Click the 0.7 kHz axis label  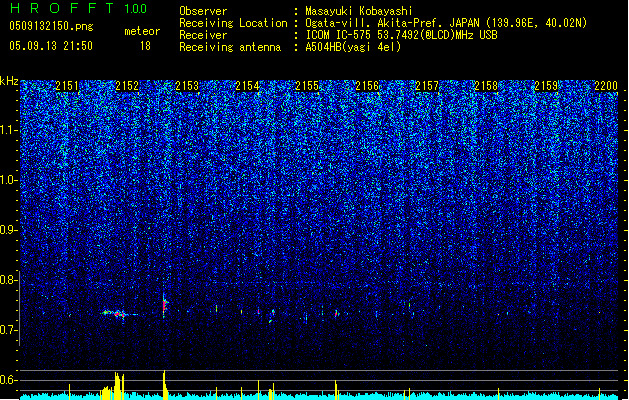9,330
